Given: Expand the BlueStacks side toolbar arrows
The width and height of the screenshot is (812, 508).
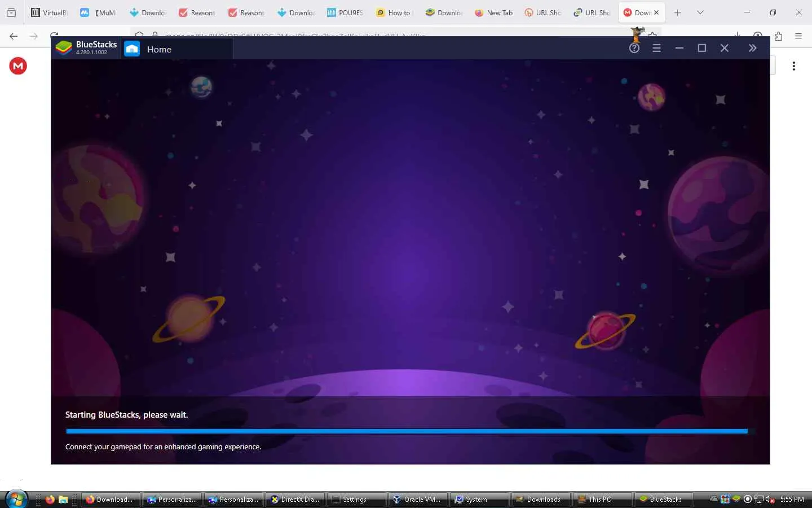Looking at the screenshot, I should tap(752, 49).
